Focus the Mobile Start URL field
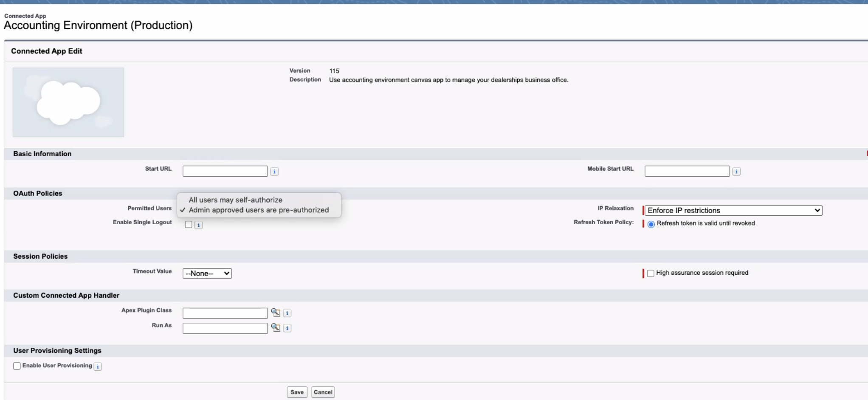Image resolution: width=868 pixels, height=400 pixels. click(x=687, y=171)
